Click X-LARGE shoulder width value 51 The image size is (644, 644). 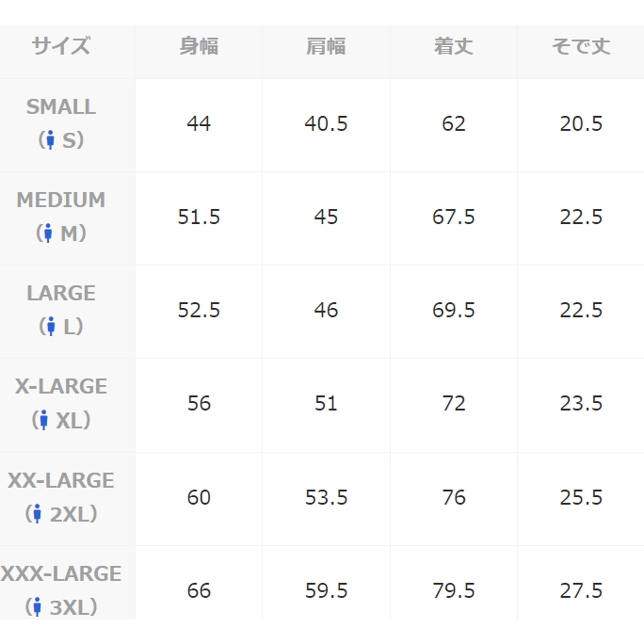pos(326,403)
